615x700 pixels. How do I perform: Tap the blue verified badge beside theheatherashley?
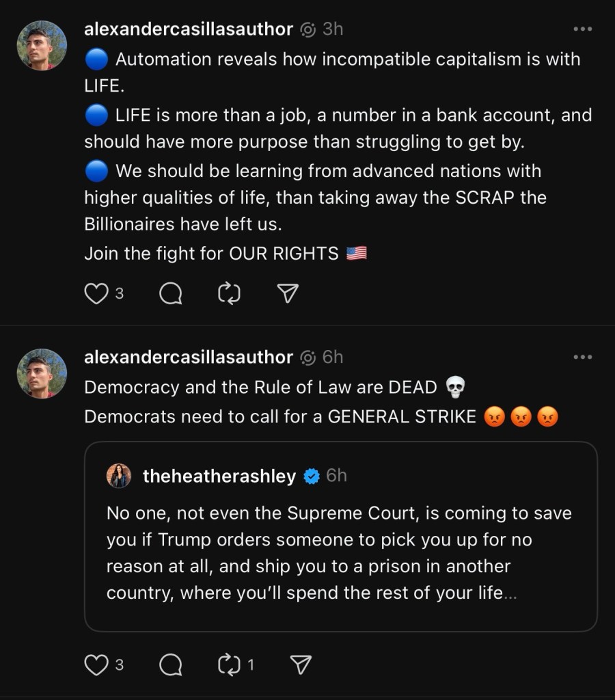click(312, 476)
